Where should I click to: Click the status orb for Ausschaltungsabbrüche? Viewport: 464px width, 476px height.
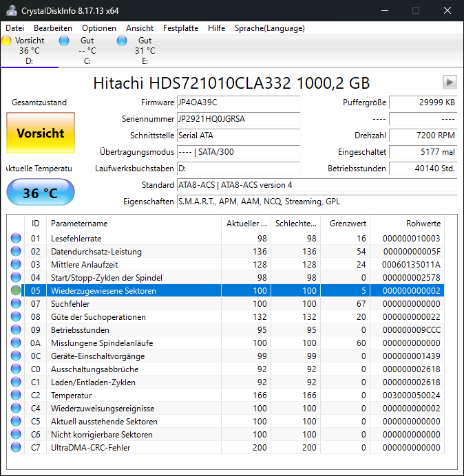pos(16,369)
